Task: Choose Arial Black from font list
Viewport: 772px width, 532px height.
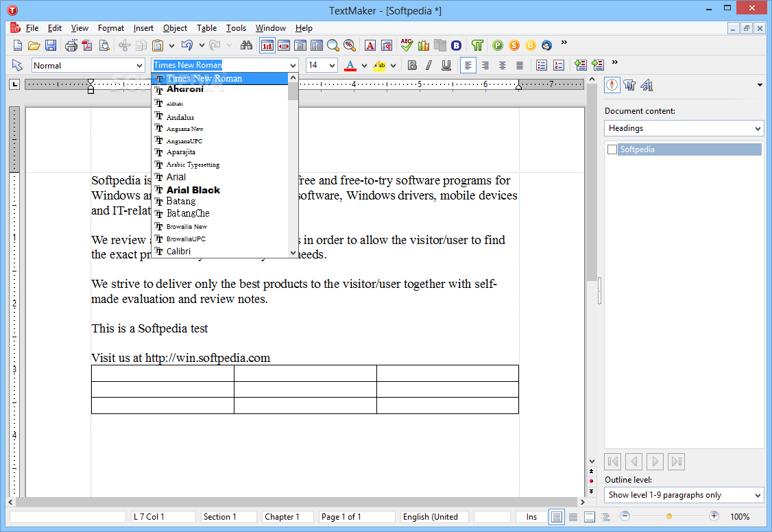Action: click(219, 190)
